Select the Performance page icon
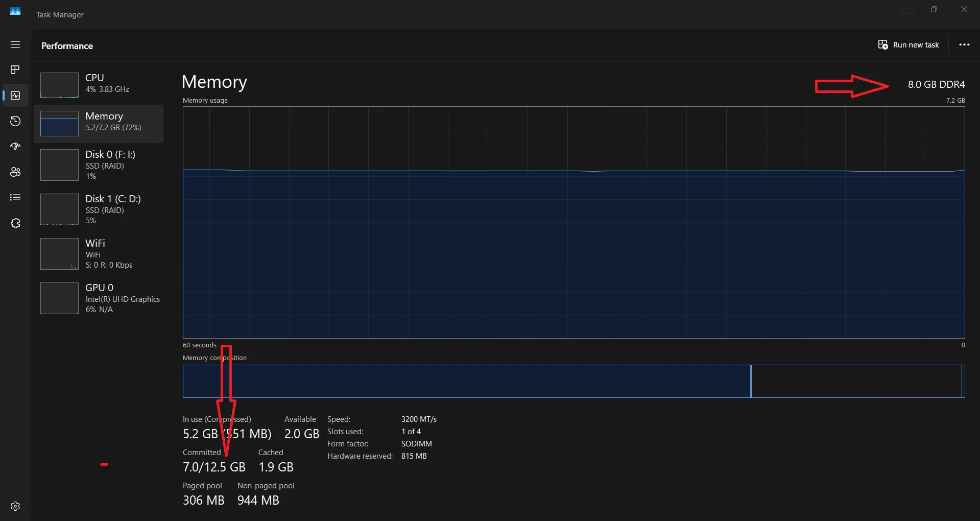The image size is (980, 521). pyautogui.click(x=15, y=96)
